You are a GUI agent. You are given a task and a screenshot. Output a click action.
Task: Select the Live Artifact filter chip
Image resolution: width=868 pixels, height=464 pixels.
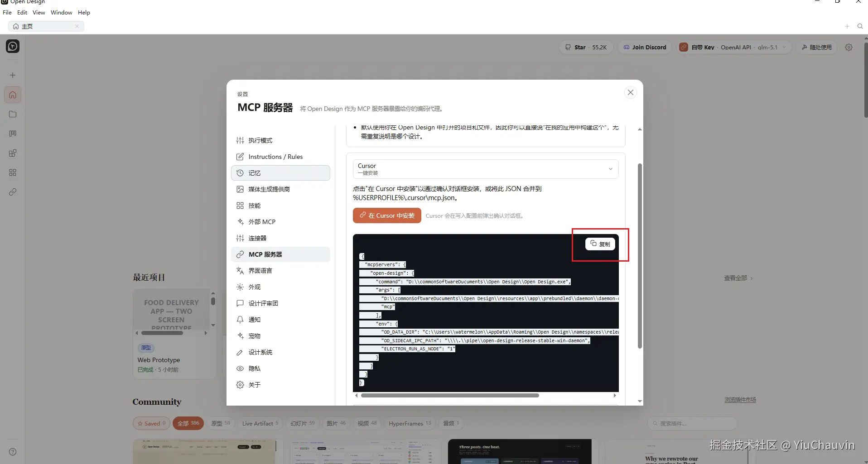tap(260, 423)
